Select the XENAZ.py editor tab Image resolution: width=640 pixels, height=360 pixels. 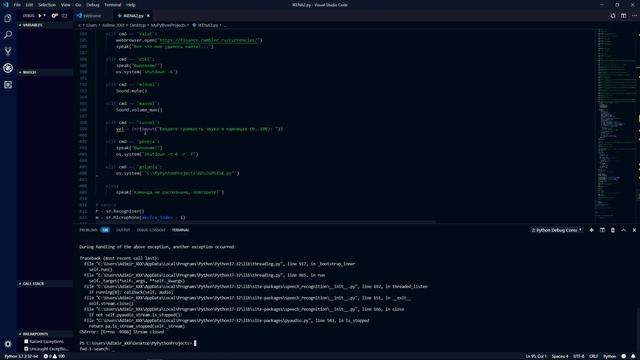133,16
